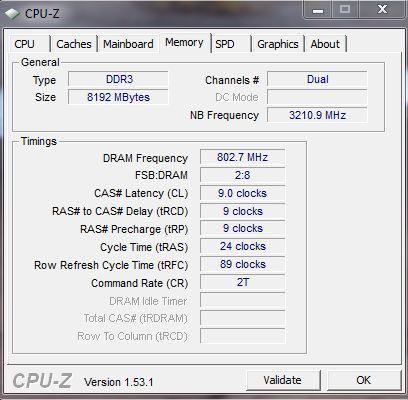Click the Command Rate 2T value
The image size is (408, 400).
pyautogui.click(x=243, y=283)
